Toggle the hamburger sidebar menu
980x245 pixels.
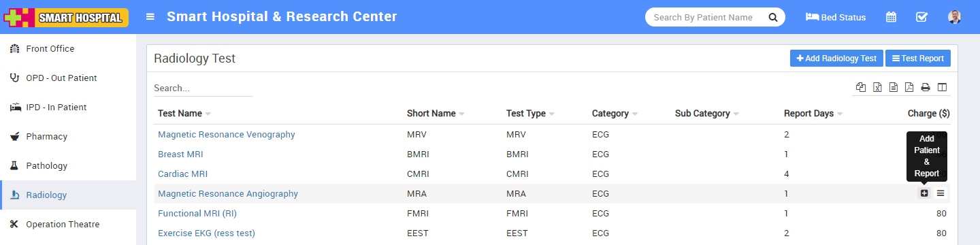tap(150, 17)
